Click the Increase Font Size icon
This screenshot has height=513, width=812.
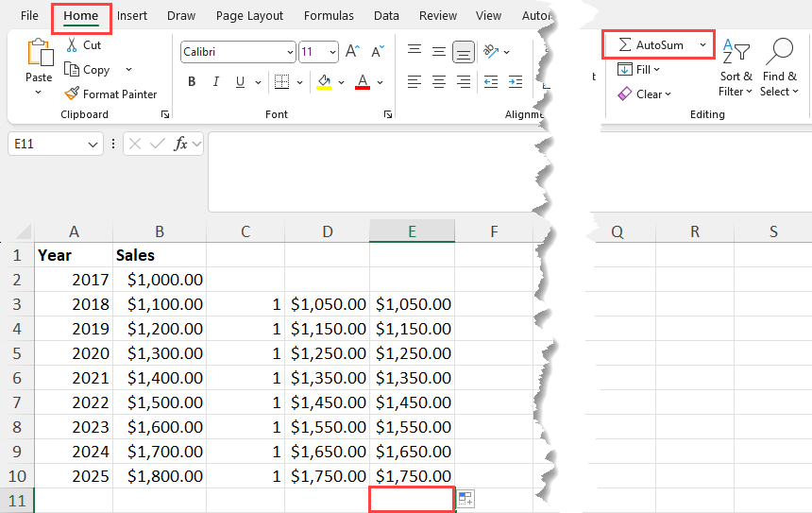[352, 52]
